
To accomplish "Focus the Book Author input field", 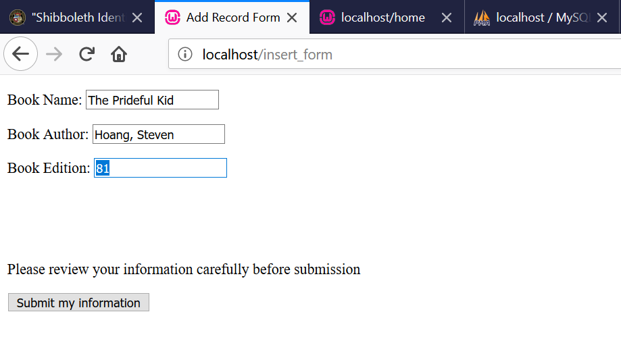I will [159, 134].
